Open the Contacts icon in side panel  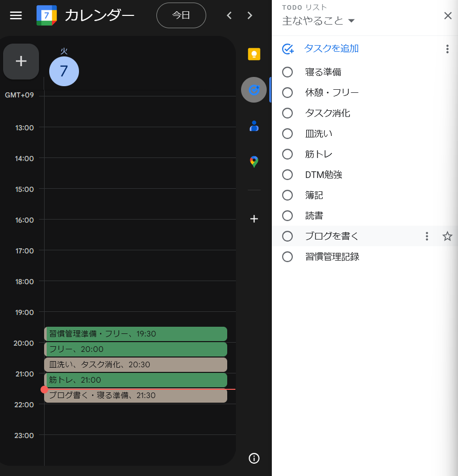(254, 126)
